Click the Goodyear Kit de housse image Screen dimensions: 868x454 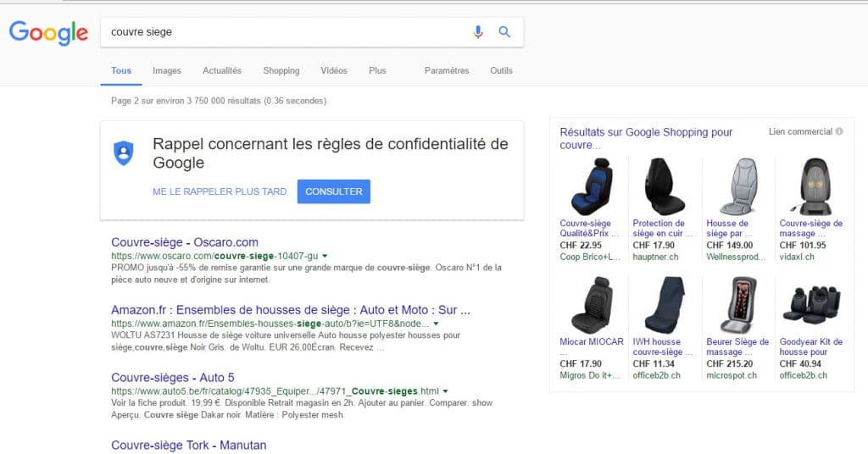(x=811, y=305)
